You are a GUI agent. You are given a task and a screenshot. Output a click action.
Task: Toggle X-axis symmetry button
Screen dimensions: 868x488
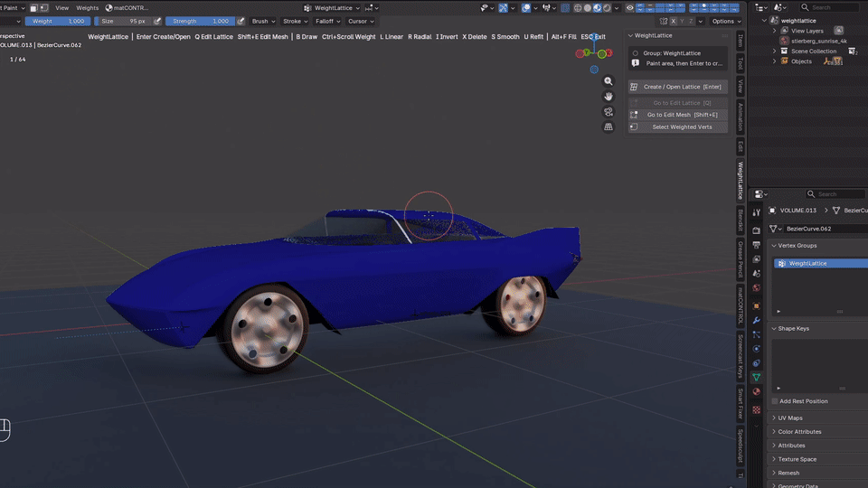click(673, 21)
